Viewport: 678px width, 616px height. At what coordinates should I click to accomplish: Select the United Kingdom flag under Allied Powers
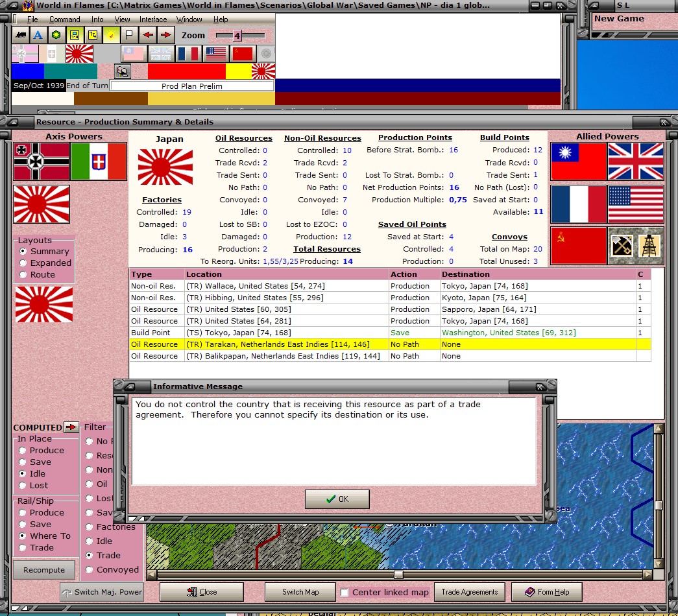coord(636,161)
